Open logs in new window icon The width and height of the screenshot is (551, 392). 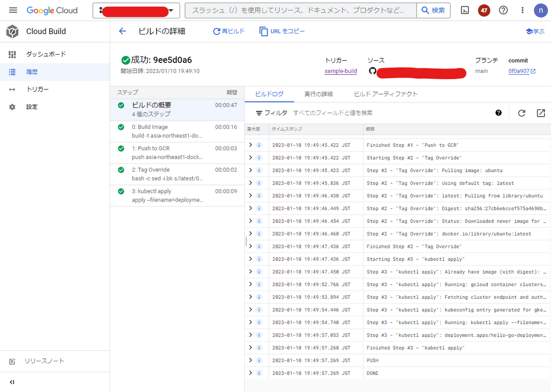[540, 113]
